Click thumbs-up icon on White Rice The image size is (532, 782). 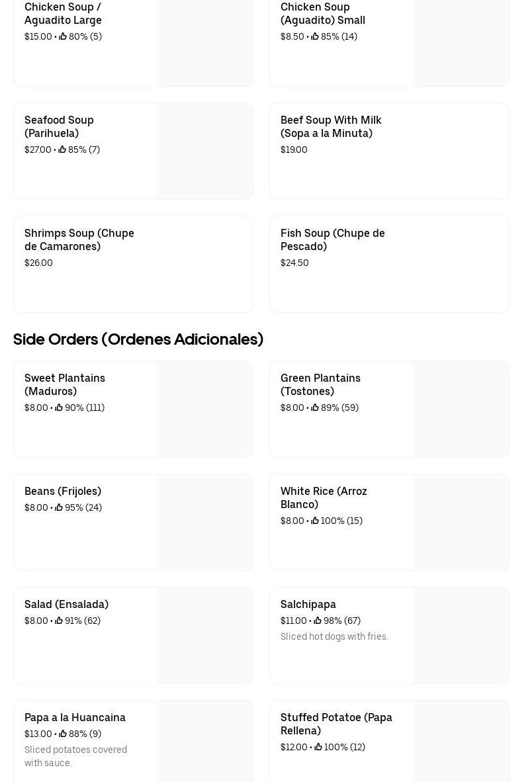[315, 521]
